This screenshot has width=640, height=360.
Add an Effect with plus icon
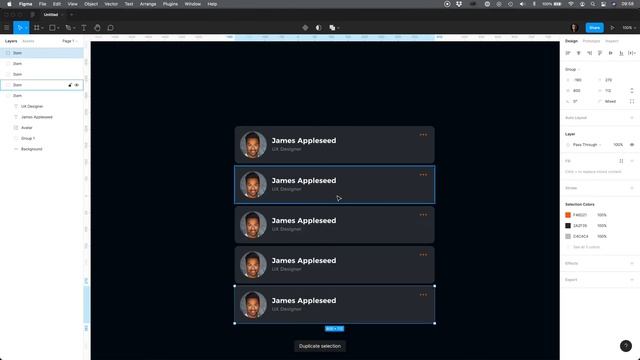[632, 263]
